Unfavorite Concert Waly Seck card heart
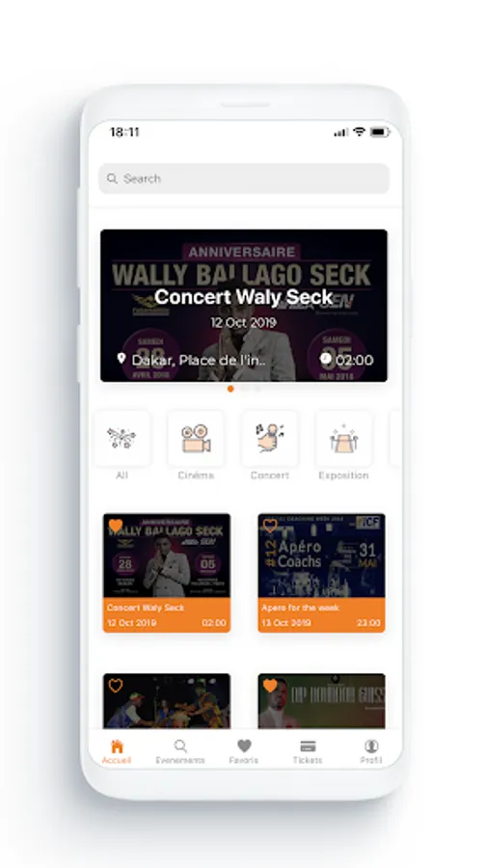 coord(116,526)
